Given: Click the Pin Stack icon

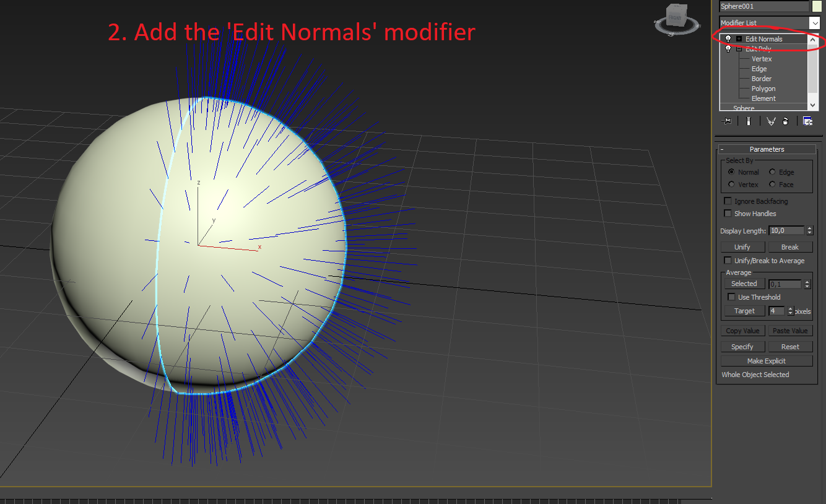Looking at the screenshot, I should tap(728, 121).
